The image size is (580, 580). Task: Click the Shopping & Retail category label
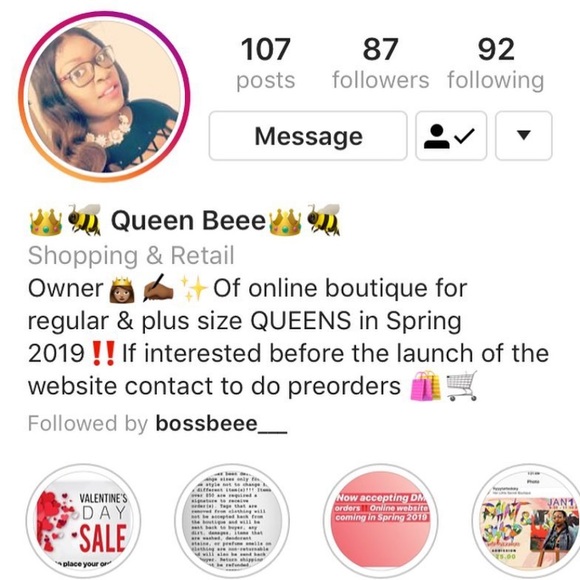click(x=131, y=255)
